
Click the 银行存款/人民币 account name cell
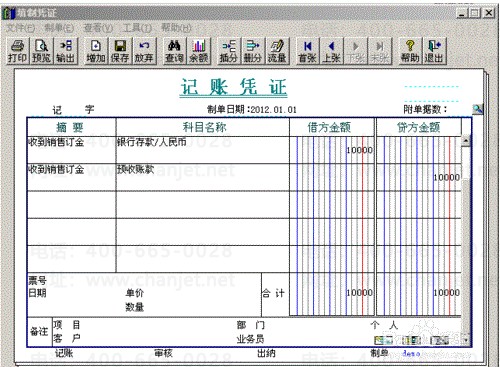point(202,150)
